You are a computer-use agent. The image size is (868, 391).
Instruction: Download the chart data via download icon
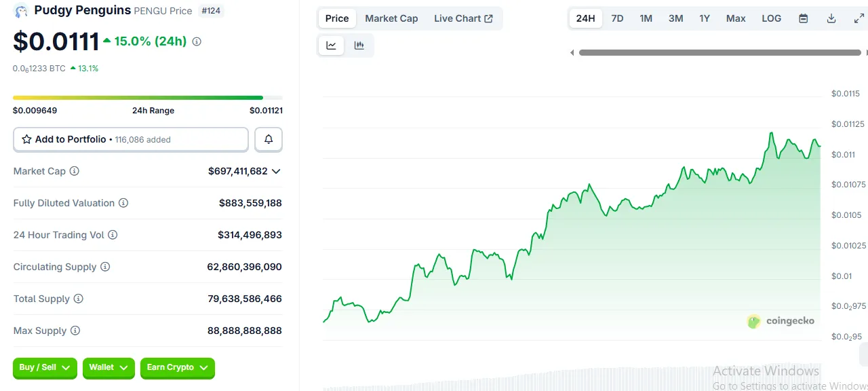point(831,18)
